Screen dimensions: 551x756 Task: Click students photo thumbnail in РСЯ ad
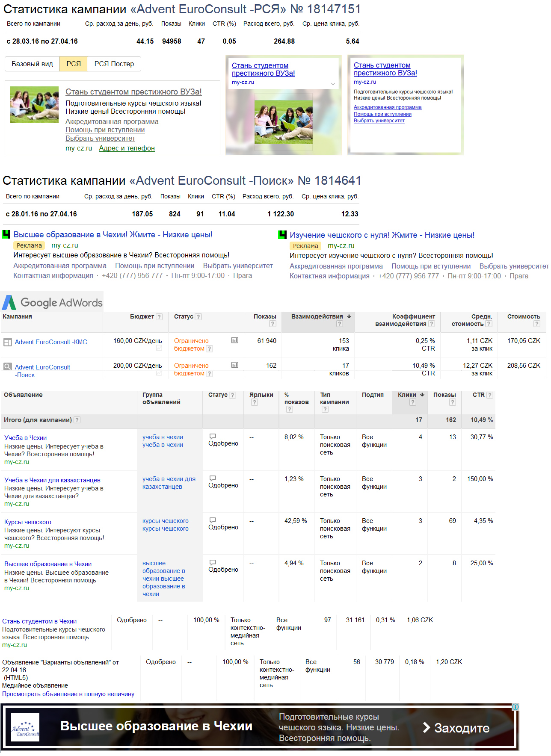point(34,105)
